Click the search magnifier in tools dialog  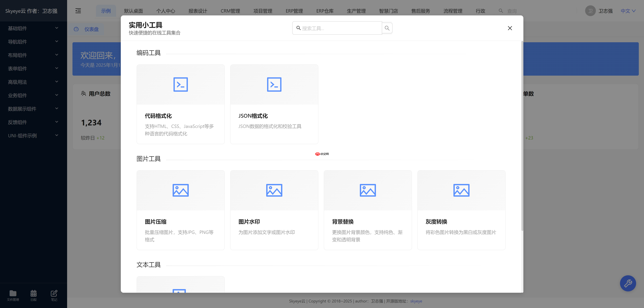387,28
